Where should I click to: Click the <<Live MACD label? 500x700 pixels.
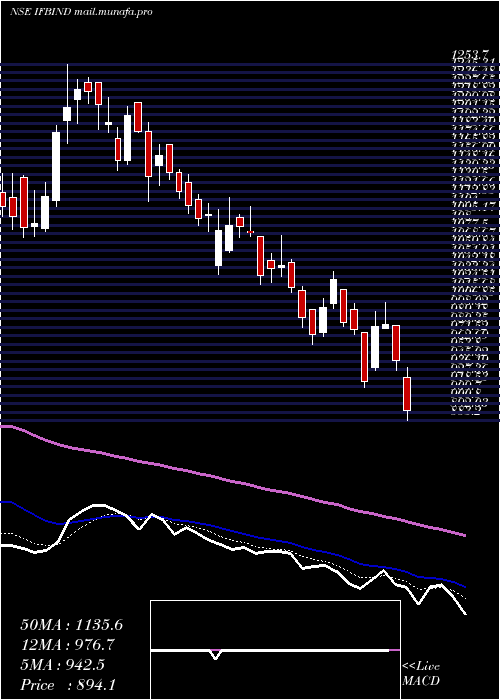[421, 674]
